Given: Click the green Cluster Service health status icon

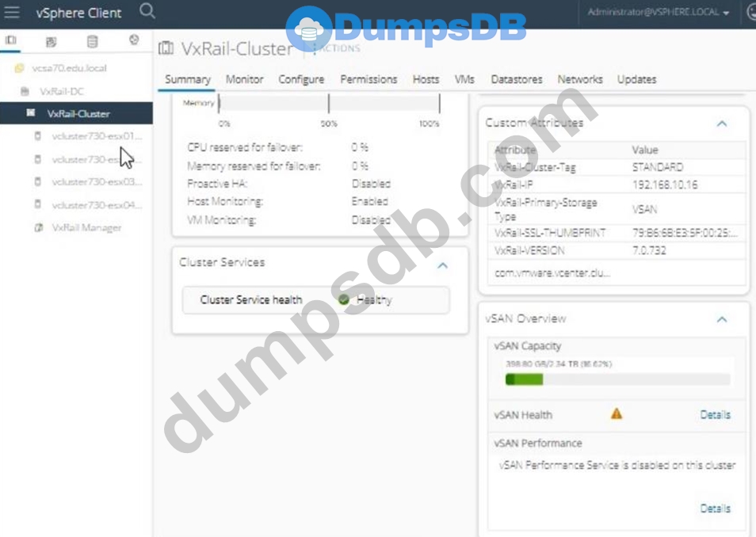Looking at the screenshot, I should 344,300.
